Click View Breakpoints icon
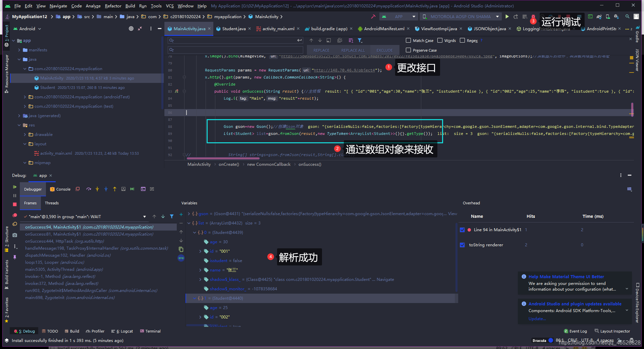Image resolution: width=644 pixels, height=349 pixels. (15, 215)
